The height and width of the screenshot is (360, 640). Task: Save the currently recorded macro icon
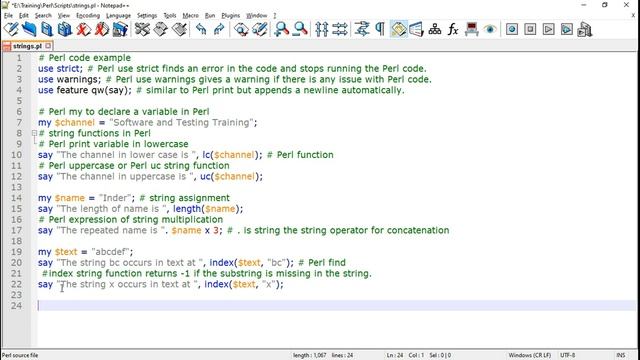(x=585, y=29)
